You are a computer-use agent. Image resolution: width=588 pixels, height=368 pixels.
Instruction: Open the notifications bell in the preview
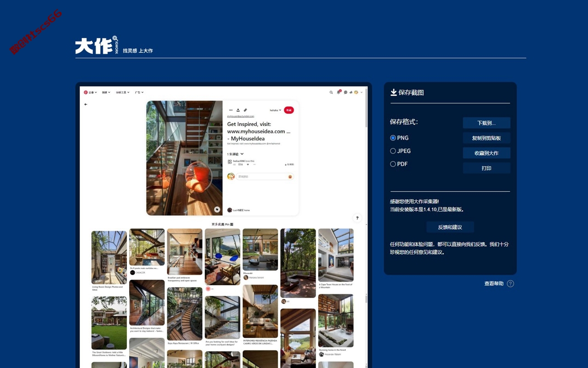pos(339,92)
